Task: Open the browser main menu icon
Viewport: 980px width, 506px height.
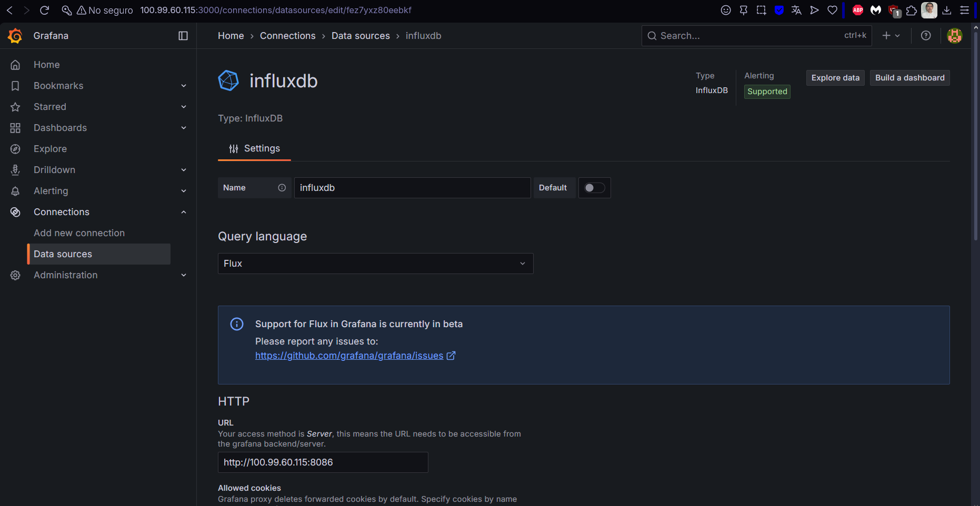Action: [965, 10]
